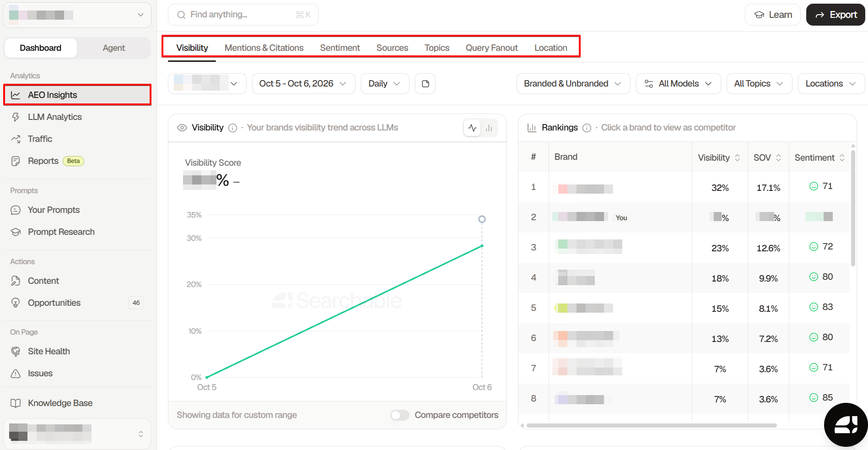Screen dimensions: 868x450
Task: Click the Opportunities lightbulb icon
Action: (x=16, y=303)
